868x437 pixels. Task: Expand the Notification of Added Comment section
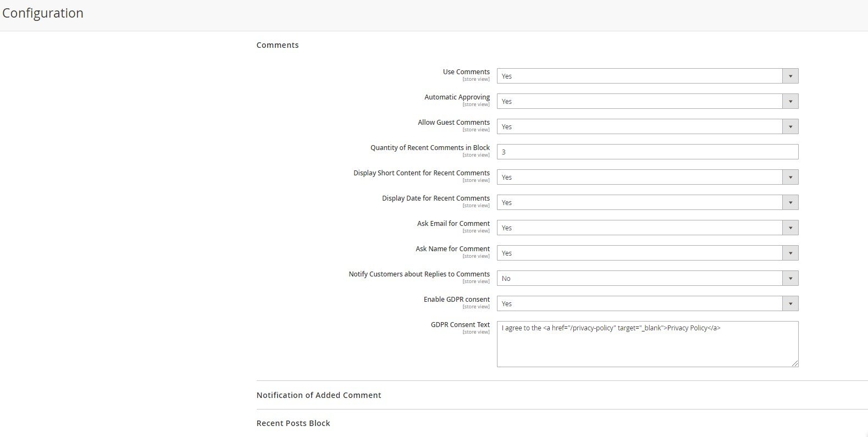click(319, 395)
